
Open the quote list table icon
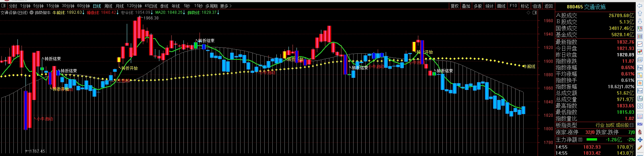pos(640,36)
